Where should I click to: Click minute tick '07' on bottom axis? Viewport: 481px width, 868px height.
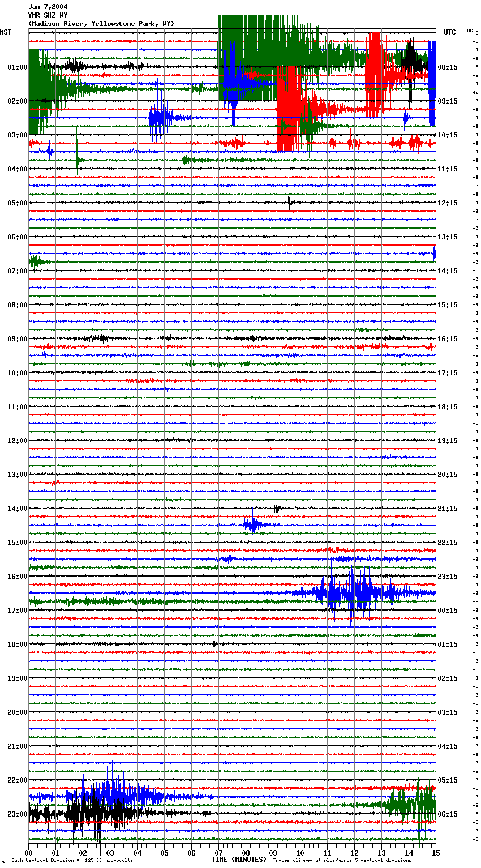click(x=218, y=852)
